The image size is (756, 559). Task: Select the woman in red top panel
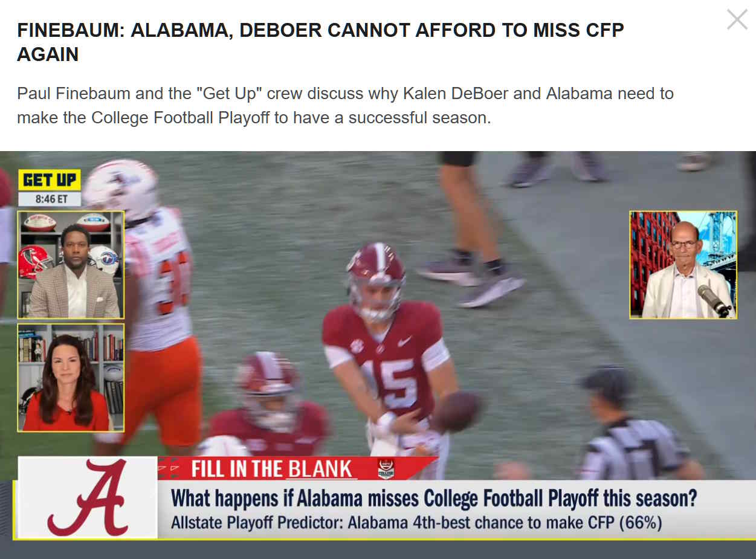coord(71,378)
